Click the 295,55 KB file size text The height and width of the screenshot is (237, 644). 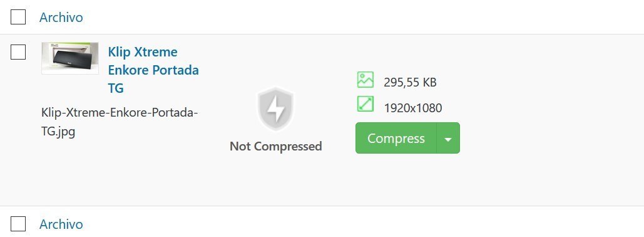coord(410,82)
